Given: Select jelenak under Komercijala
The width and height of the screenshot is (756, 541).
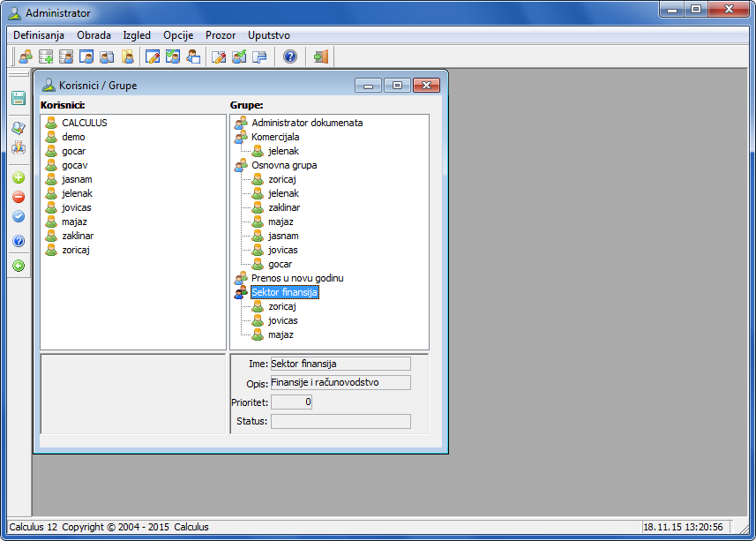Looking at the screenshot, I should point(283,152).
